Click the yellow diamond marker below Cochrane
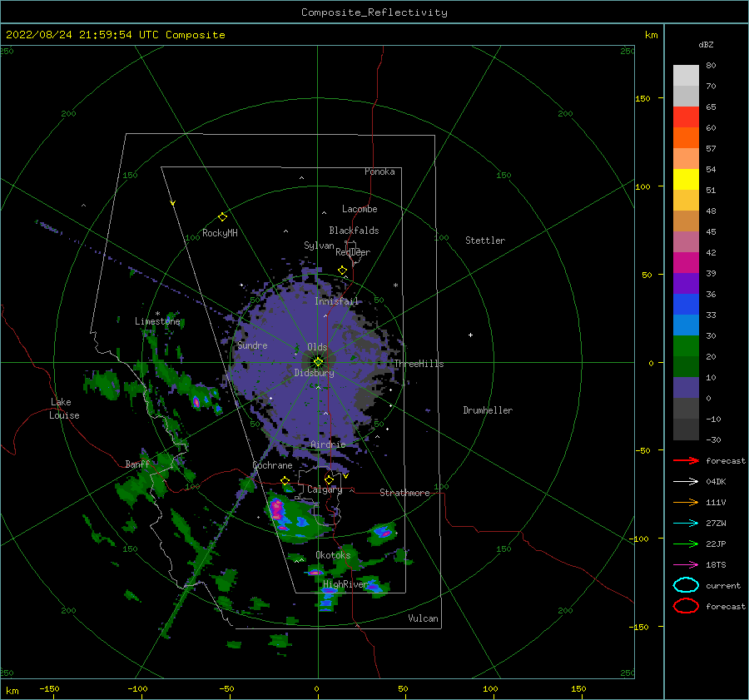Image resolution: width=749 pixels, height=700 pixels. tap(285, 480)
